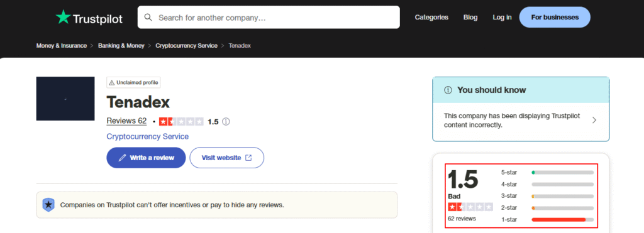
Task: Click the search magnifier icon
Action: pyautogui.click(x=148, y=17)
